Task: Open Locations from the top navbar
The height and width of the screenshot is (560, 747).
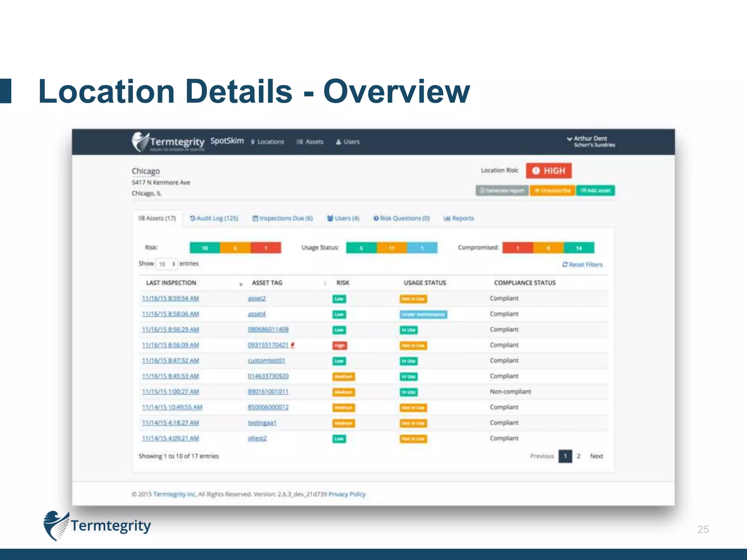Action: [268, 142]
